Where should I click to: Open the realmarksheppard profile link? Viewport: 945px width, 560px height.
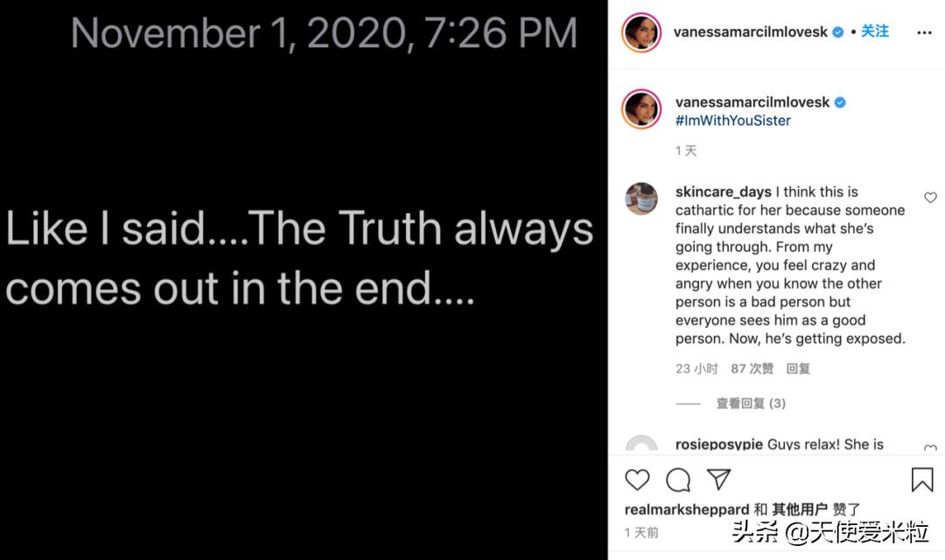pyautogui.click(x=687, y=509)
